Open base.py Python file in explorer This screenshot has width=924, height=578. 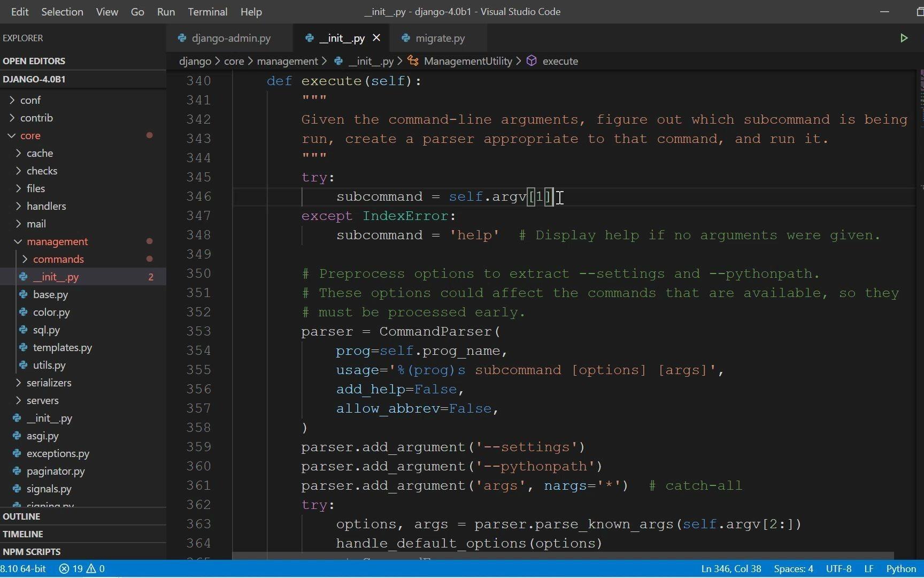pos(50,294)
